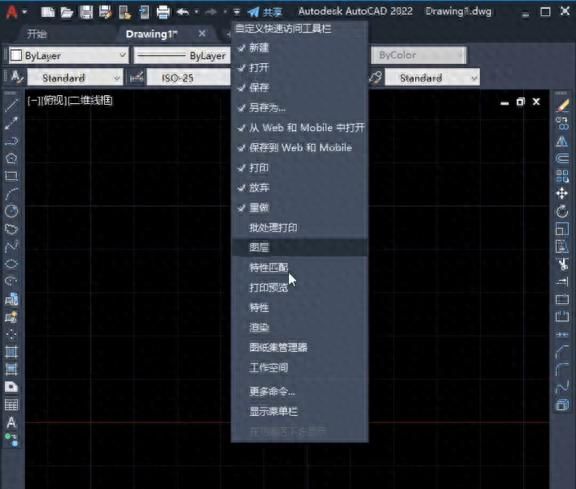Select 显示菜单栏 entry

pos(299,411)
